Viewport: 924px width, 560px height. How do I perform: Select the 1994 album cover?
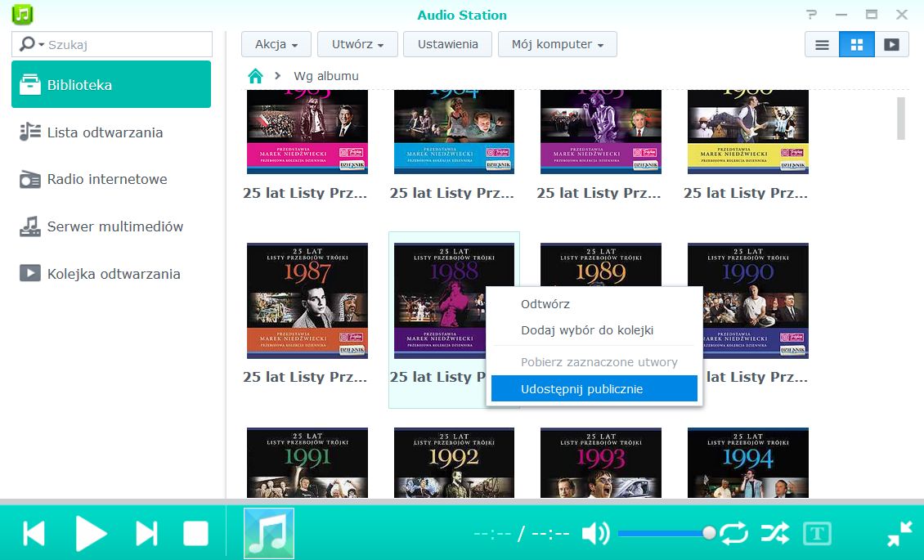[x=748, y=463]
